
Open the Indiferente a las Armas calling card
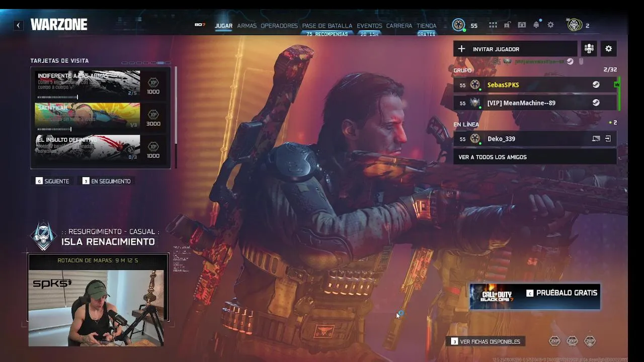87,84
